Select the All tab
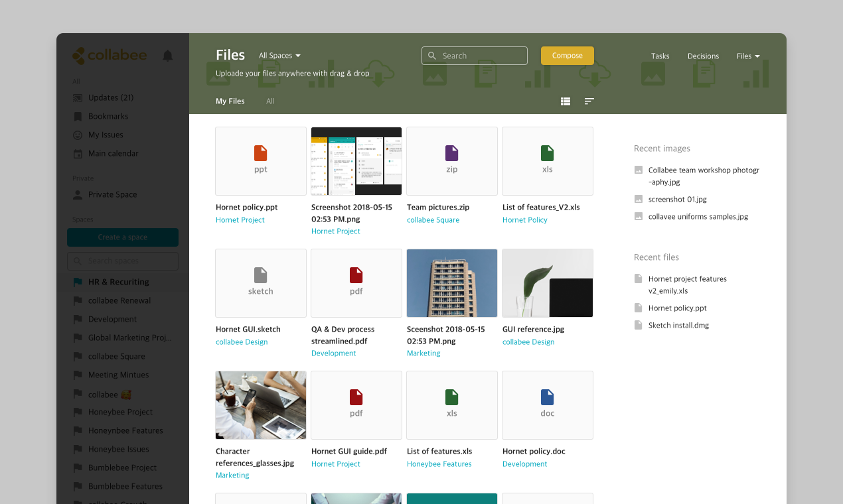 [x=270, y=101]
